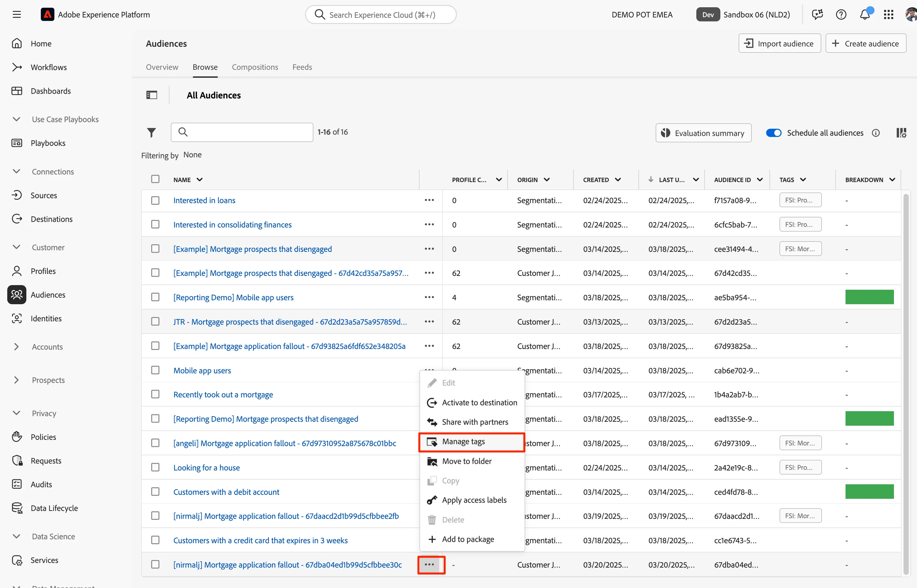917x588 pixels.
Task: Open the column settings icon
Action: click(901, 133)
